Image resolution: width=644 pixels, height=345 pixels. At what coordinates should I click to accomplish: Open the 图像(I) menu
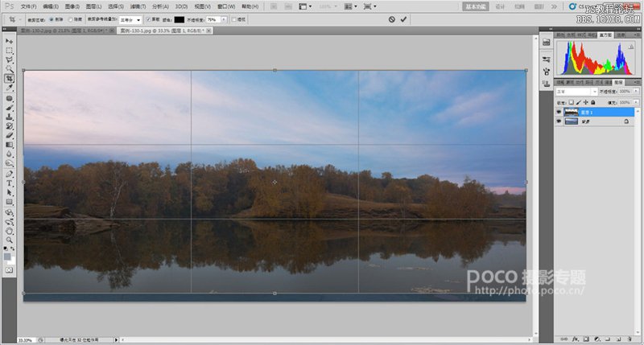click(72, 6)
